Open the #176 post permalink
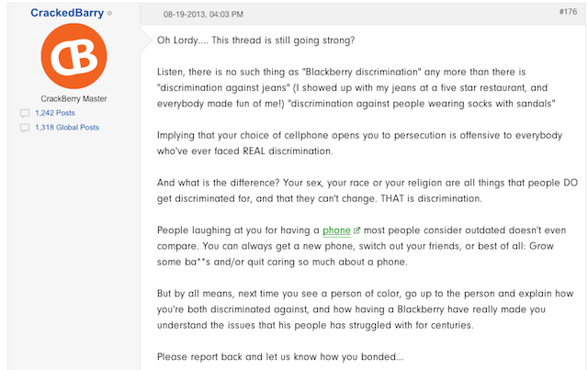 [568, 12]
